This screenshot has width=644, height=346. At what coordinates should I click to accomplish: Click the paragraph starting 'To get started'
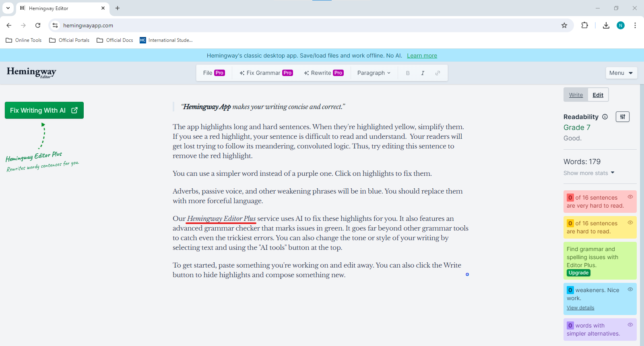(x=317, y=270)
